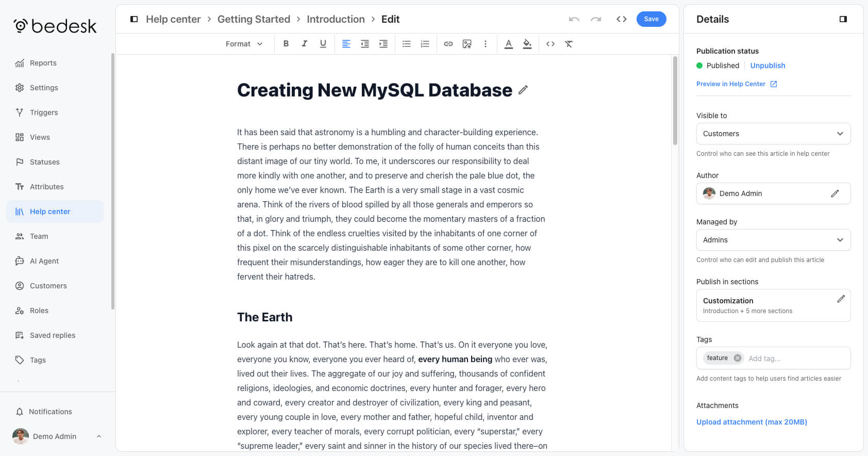Apply underline formatting

pyautogui.click(x=323, y=44)
